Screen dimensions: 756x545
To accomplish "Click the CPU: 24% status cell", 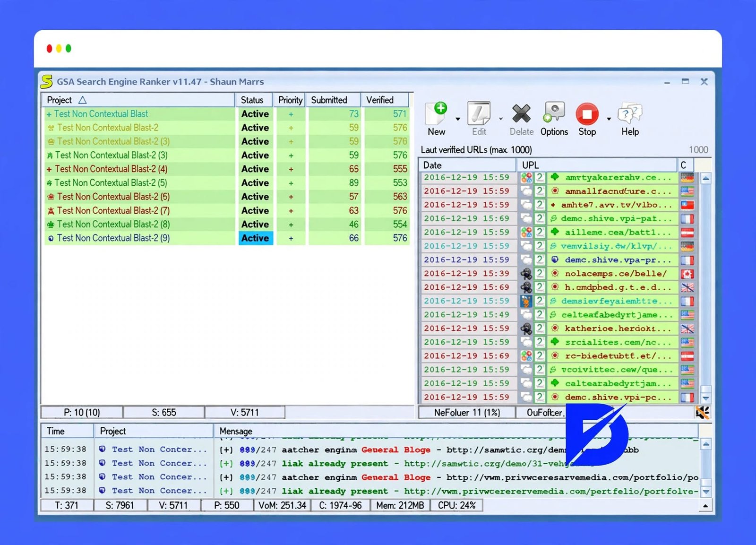I will 456,505.
